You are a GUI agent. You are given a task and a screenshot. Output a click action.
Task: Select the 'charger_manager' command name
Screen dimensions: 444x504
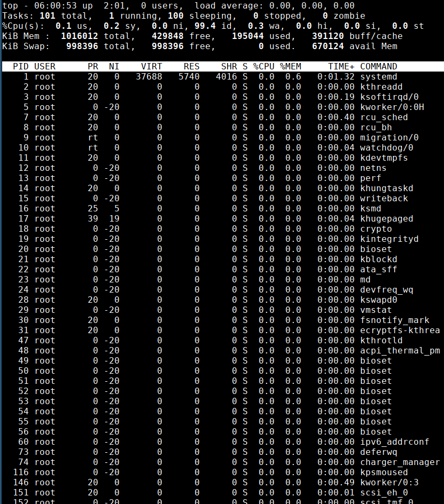400,462
